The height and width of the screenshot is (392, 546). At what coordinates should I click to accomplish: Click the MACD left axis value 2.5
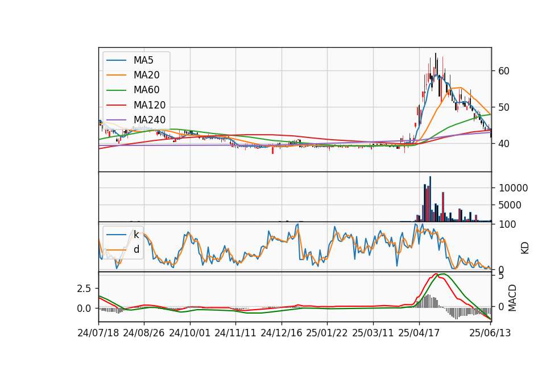84,289
